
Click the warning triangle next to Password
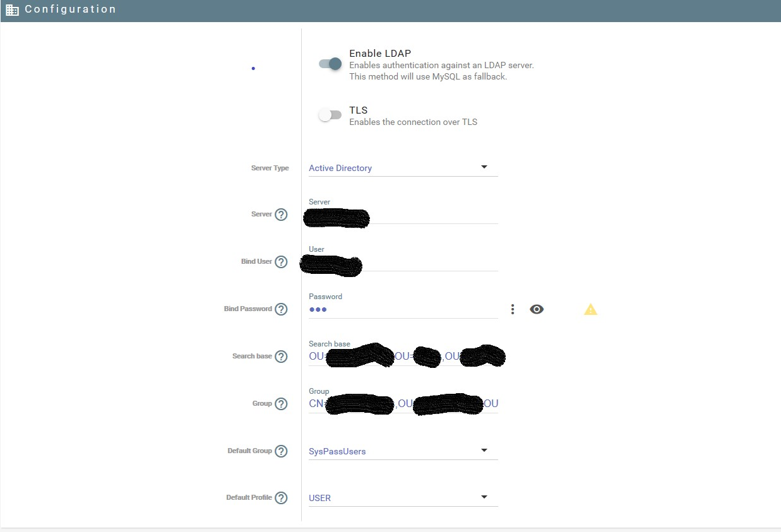click(590, 309)
